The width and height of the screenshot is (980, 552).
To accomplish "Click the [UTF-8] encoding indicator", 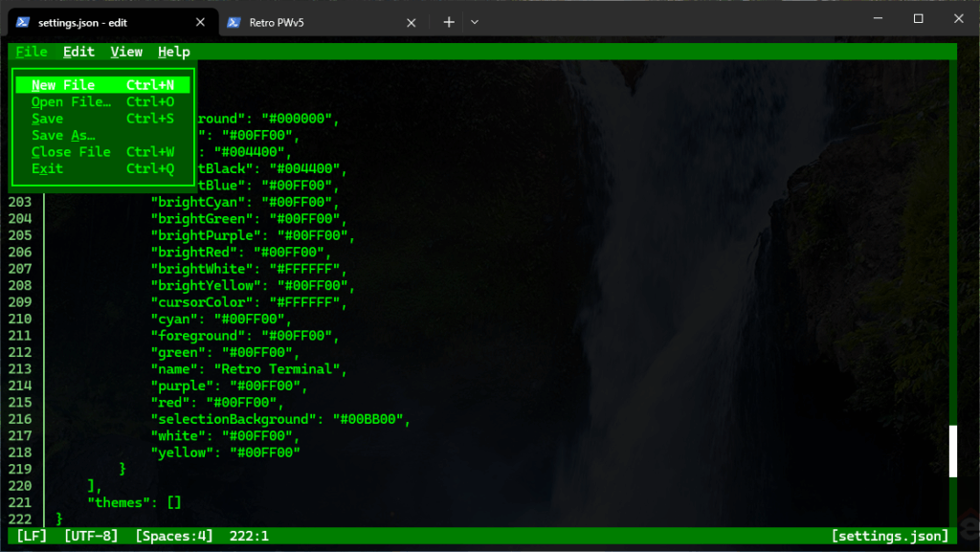I will tap(91, 536).
